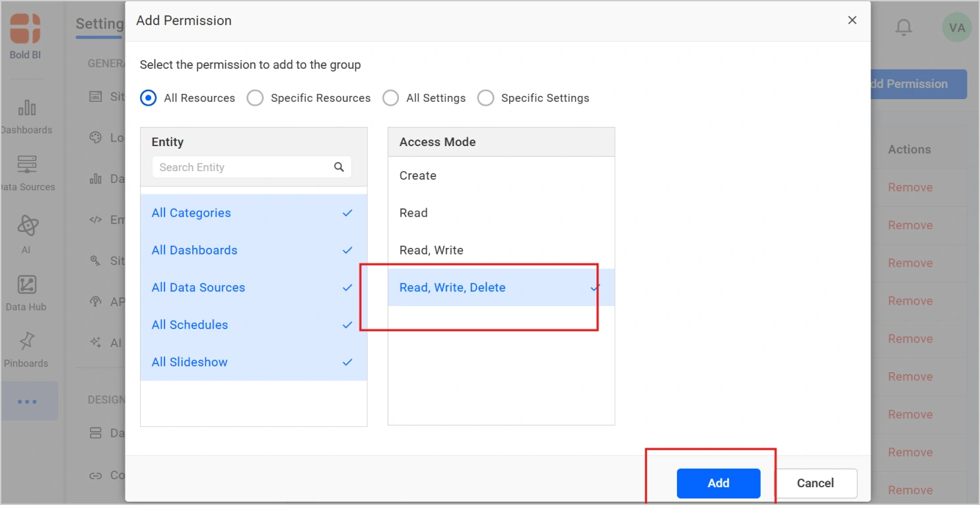The height and width of the screenshot is (505, 980).
Task: Click the Actions column header
Action: coord(909,149)
